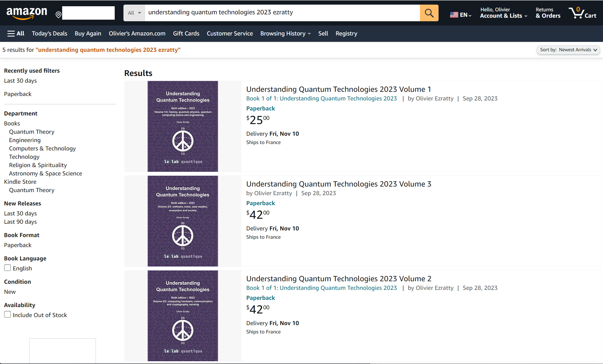
Task: Click Paperback format link for Volume 2
Action: click(260, 298)
